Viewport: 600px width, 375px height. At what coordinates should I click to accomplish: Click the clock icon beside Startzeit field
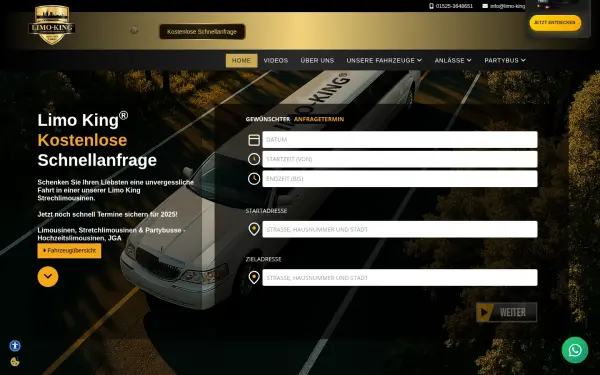click(x=254, y=159)
